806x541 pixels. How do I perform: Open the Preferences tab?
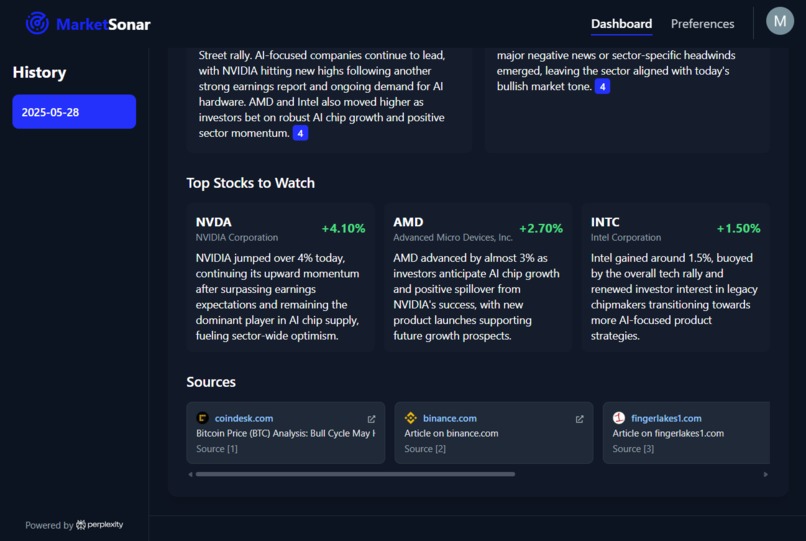pyautogui.click(x=702, y=24)
